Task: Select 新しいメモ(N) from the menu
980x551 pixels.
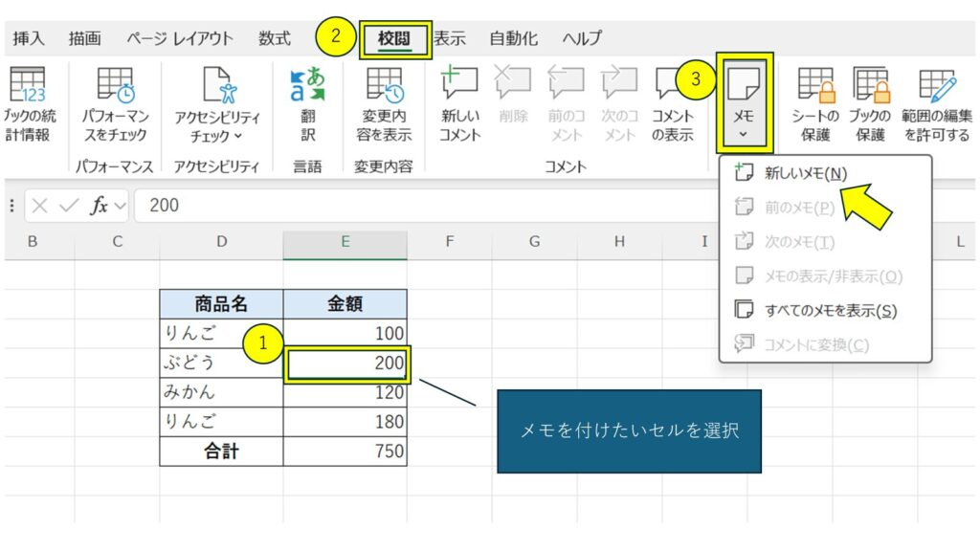Action: click(805, 173)
